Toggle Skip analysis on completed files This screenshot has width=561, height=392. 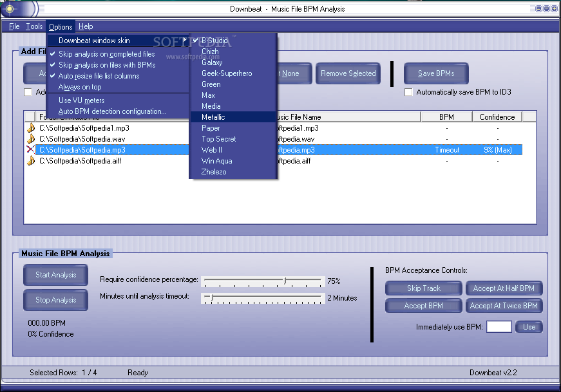pyautogui.click(x=118, y=54)
